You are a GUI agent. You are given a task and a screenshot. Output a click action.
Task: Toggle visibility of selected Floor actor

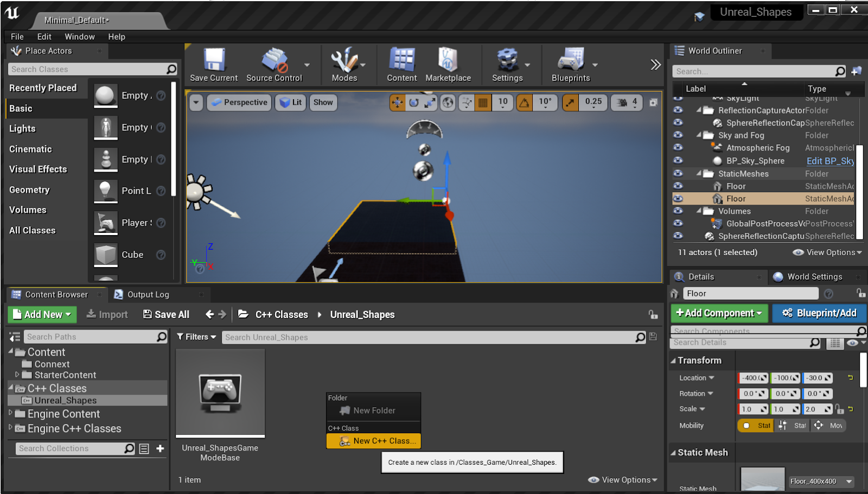pos(678,199)
